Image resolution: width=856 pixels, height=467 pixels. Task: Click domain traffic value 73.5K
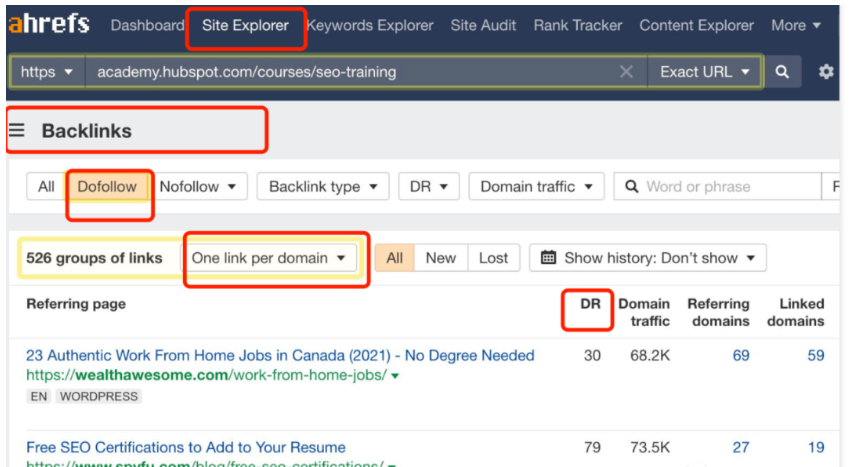pos(650,447)
